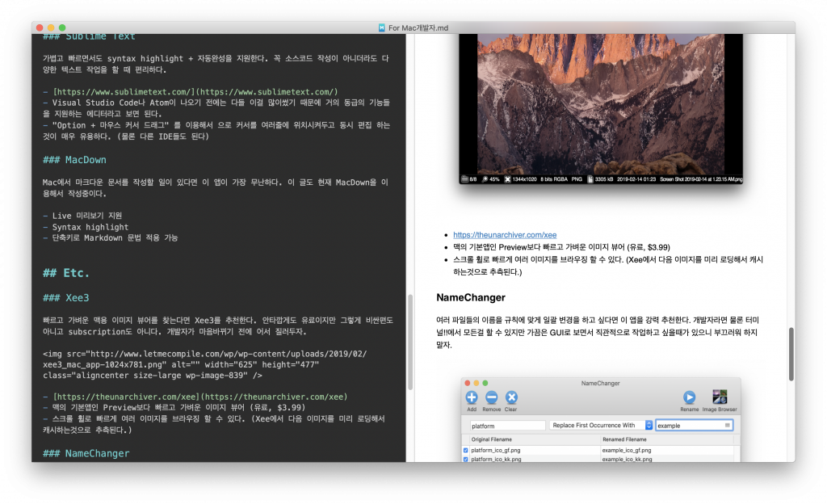Click folder icon beside 8/8 in Xee image
The width and height of the screenshot is (827, 504).
tap(464, 179)
